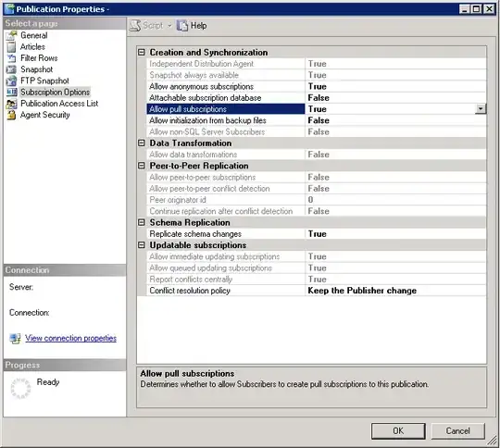Select Allow peer-to-peer conflict detection row
This screenshot has height=448, width=500.
[x=317, y=189]
